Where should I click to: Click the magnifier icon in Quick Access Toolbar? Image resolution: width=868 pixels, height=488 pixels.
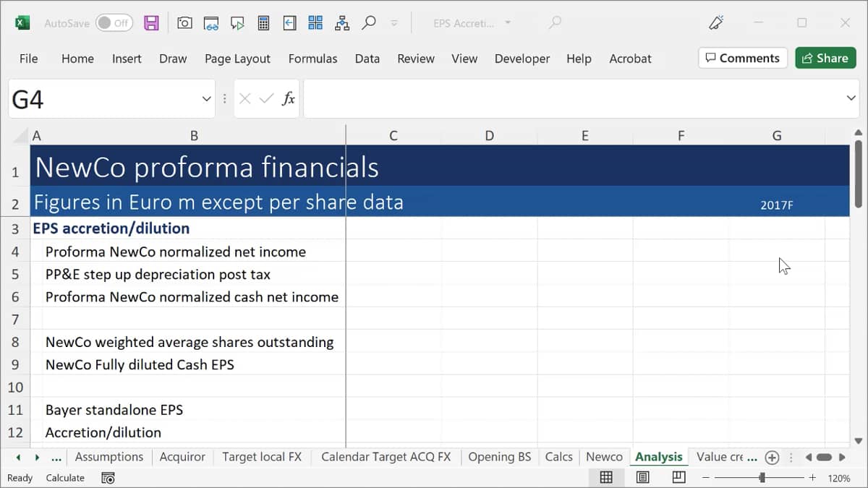369,23
